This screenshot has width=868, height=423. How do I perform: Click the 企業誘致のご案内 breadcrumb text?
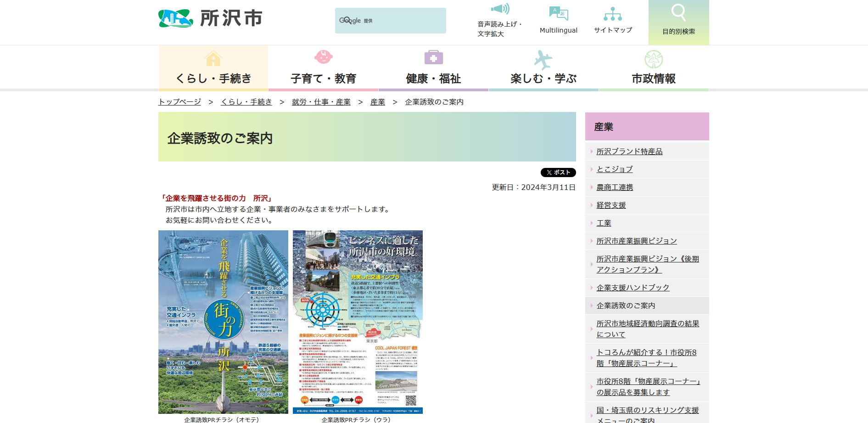coord(434,102)
